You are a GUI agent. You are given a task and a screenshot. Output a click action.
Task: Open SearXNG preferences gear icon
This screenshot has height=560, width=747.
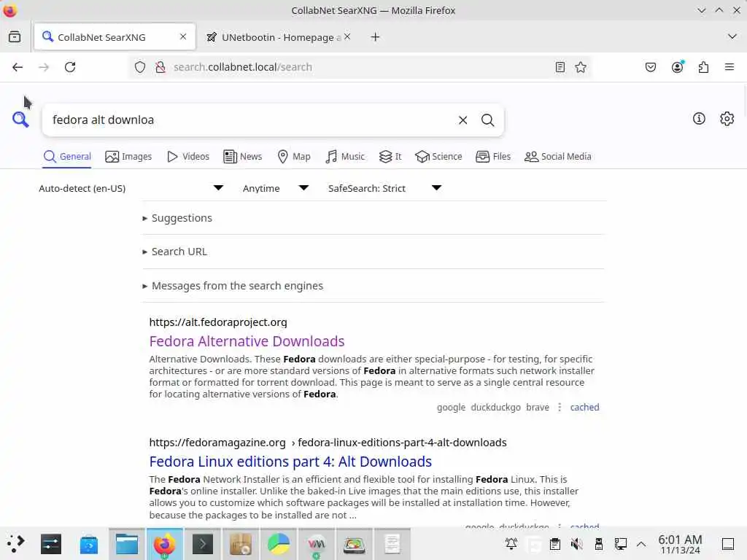click(x=727, y=119)
